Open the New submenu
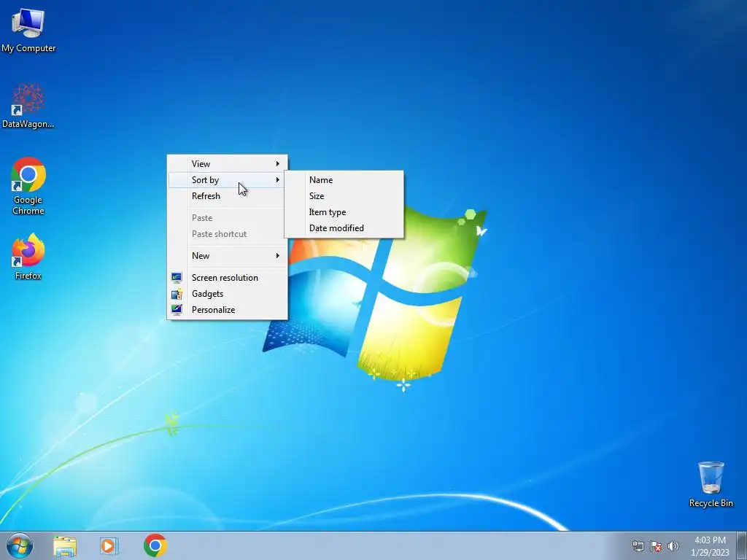Screen dimensions: 747x560 click(228, 256)
